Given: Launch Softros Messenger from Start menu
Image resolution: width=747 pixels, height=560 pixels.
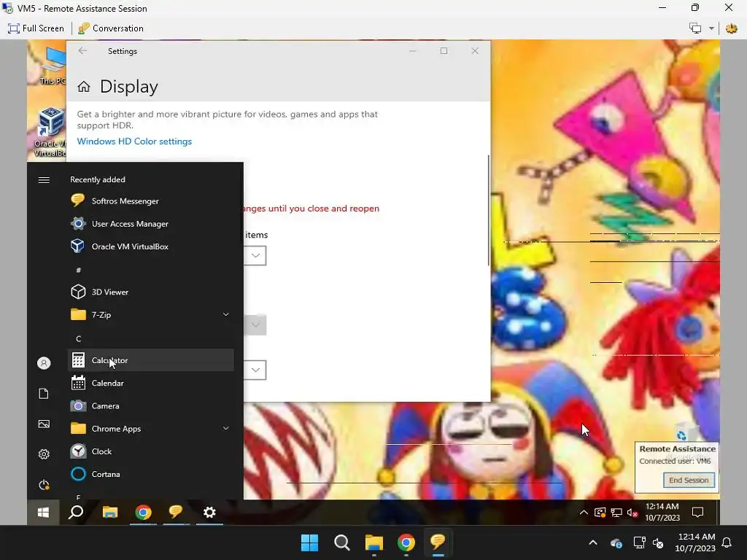Looking at the screenshot, I should click(150, 201).
